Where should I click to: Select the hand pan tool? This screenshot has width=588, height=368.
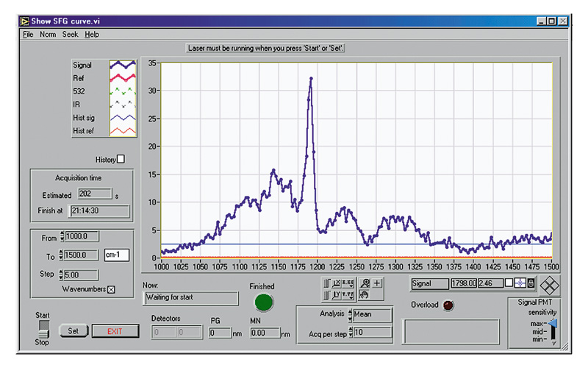click(365, 294)
